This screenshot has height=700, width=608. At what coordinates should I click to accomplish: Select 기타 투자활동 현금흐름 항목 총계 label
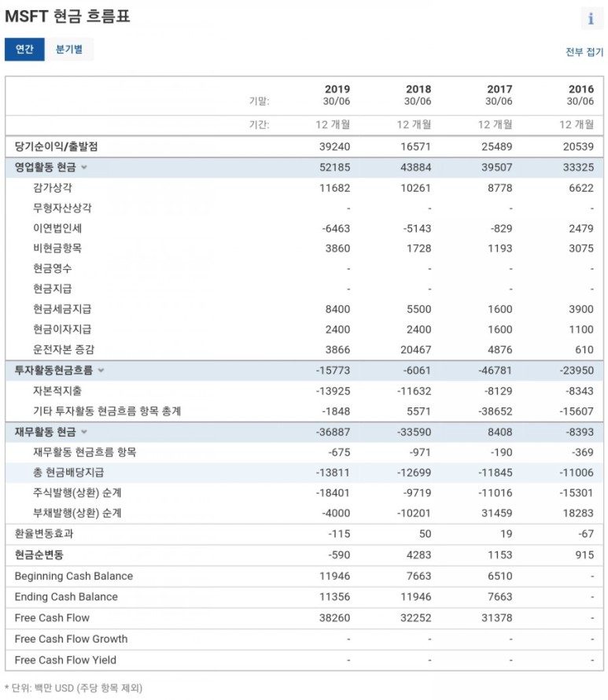point(107,411)
